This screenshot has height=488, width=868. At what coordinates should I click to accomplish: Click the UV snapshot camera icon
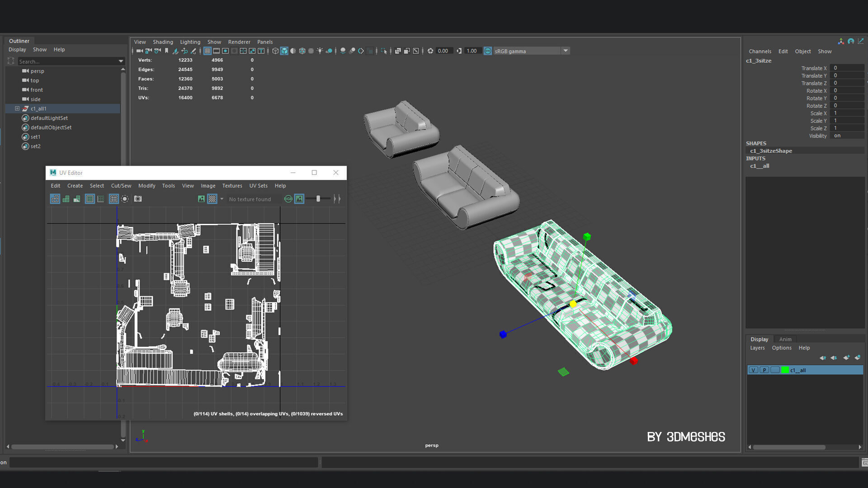coord(138,199)
